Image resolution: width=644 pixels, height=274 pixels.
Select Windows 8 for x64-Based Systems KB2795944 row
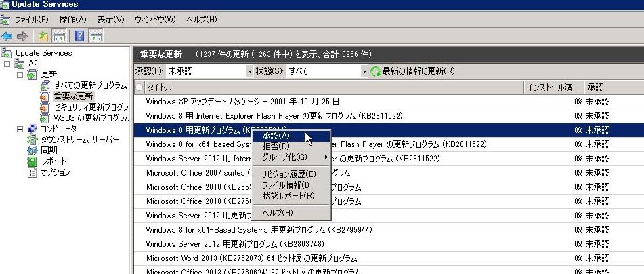(389, 229)
